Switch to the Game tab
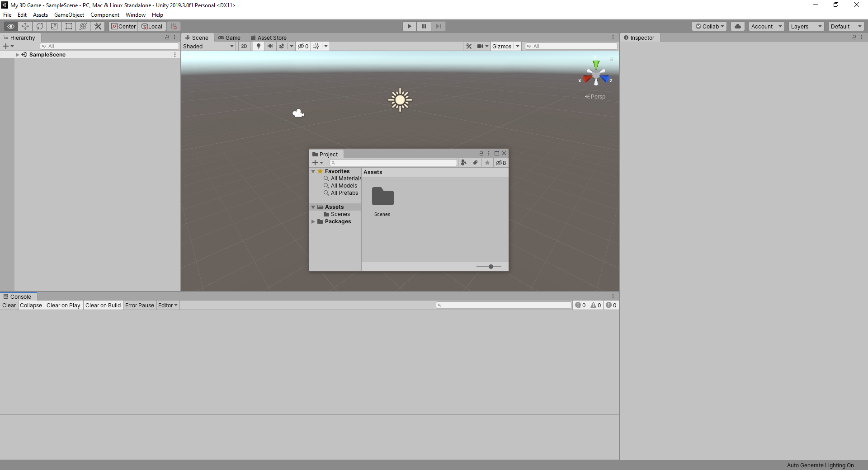 point(230,38)
